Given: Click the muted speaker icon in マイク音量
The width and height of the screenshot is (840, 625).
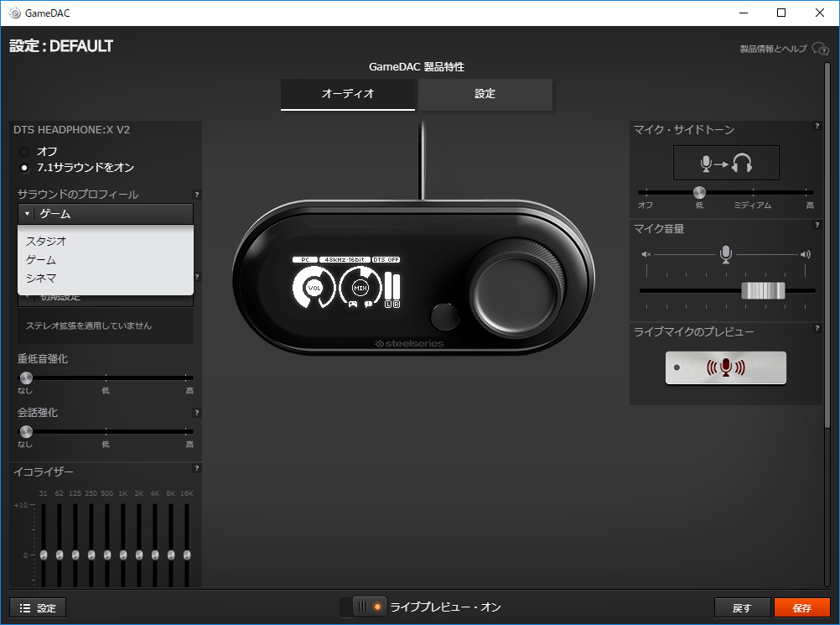Looking at the screenshot, I should pyautogui.click(x=646, y=254).
